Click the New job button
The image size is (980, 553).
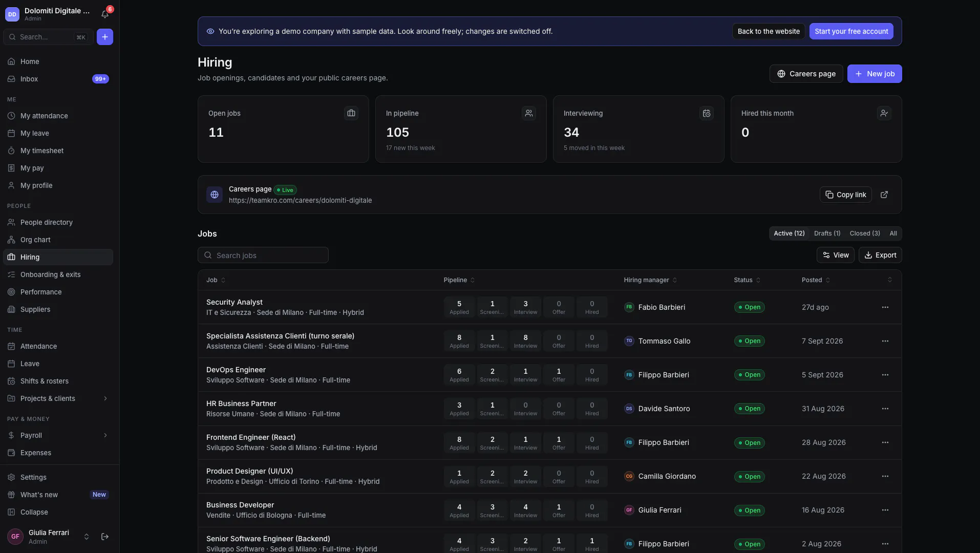[875, 74]
